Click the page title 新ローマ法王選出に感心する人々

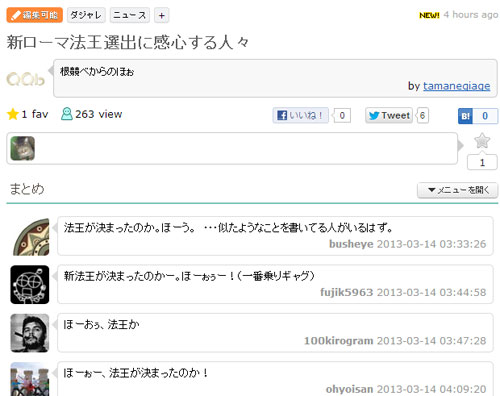(x=128, y=42)
